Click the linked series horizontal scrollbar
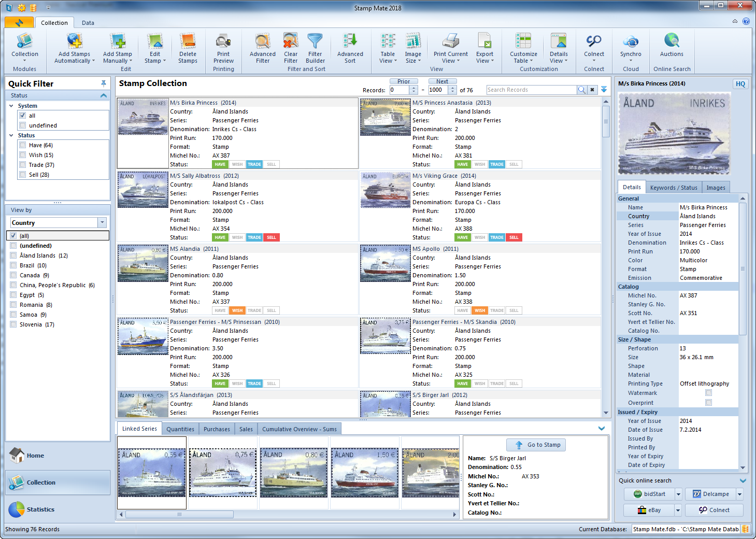This screenshot has width=756, height=539. 179,515
